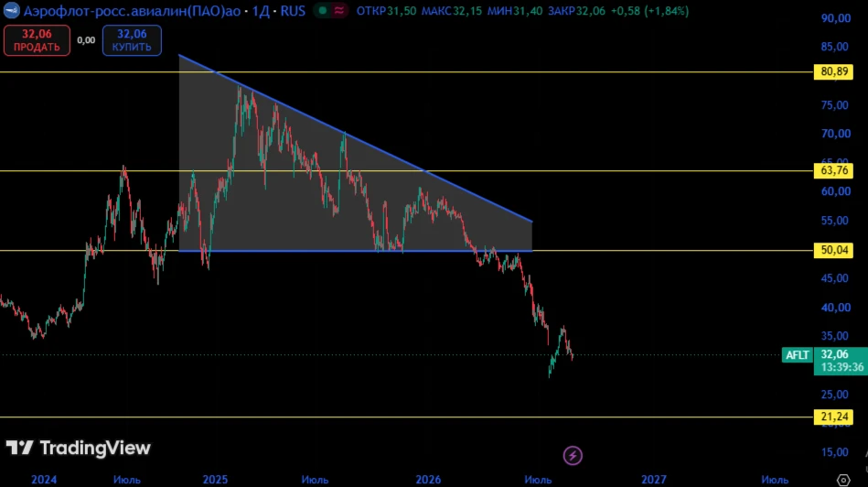Select the yellow 50,04 price level label
This screenshot has height=487, width=868.
click(x=833, y=251)
